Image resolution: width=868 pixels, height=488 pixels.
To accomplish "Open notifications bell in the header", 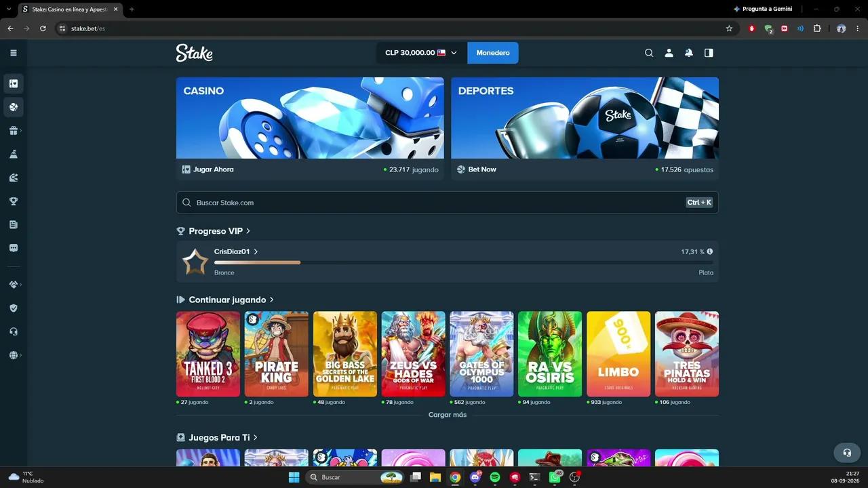I will [x=689, y=53].
